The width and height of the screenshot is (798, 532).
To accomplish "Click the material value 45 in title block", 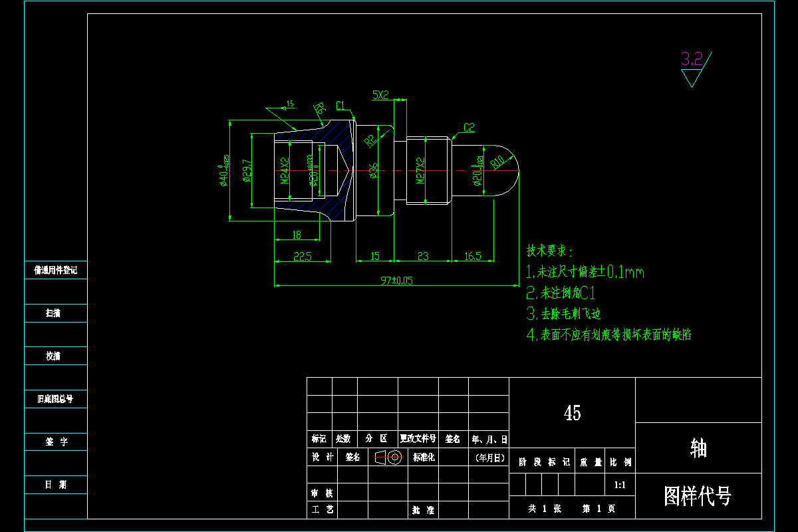I will [x=573, y=413].
